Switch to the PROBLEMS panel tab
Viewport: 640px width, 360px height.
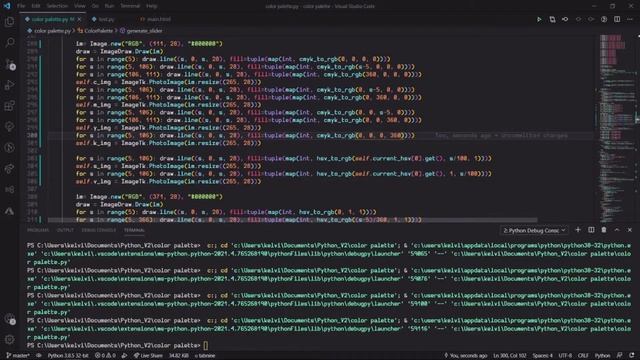(38, 230)
